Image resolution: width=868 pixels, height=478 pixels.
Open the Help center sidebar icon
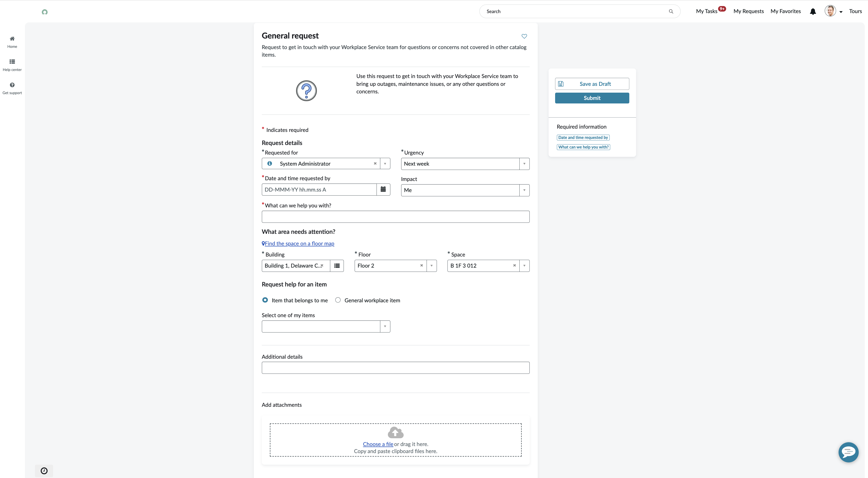[x=12, y=62]
